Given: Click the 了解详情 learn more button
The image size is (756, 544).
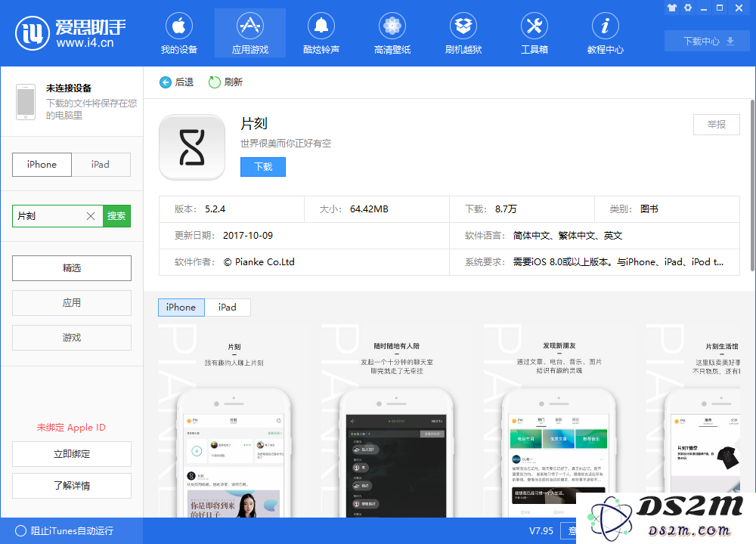Looking at the screenshot, I should pos(72,486).
